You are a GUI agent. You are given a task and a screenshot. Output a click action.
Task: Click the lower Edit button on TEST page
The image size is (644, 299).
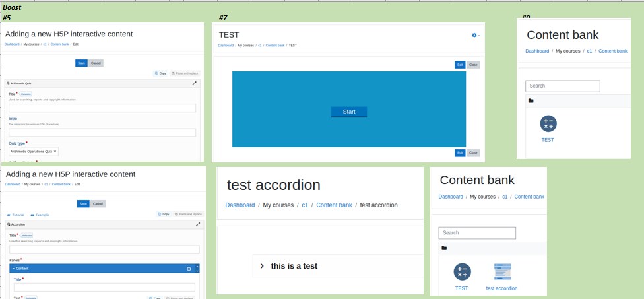click(460, 152)
